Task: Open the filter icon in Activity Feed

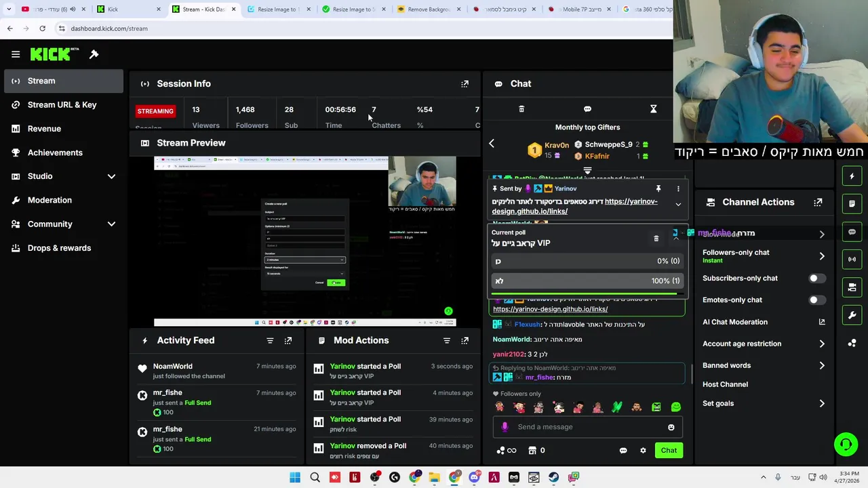Action: point(270,341)
